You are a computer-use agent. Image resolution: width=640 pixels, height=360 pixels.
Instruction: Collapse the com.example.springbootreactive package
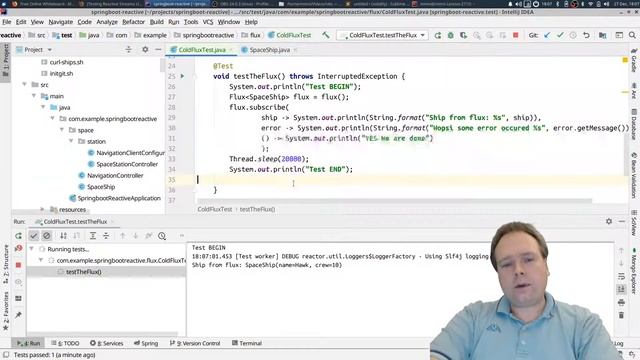[x=52, y=118]
